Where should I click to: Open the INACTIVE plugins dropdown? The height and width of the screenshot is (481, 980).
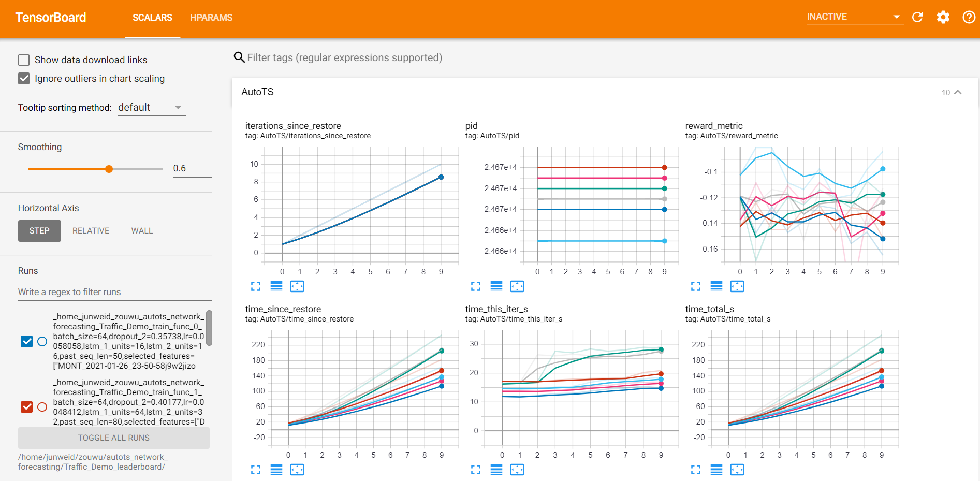tap(854, 17)
